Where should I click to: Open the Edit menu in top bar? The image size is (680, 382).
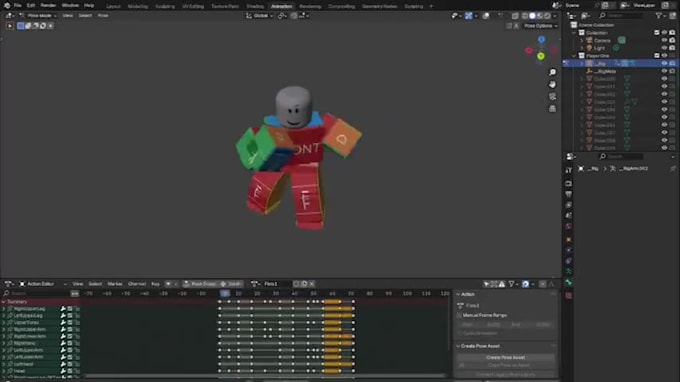(31, 6)
